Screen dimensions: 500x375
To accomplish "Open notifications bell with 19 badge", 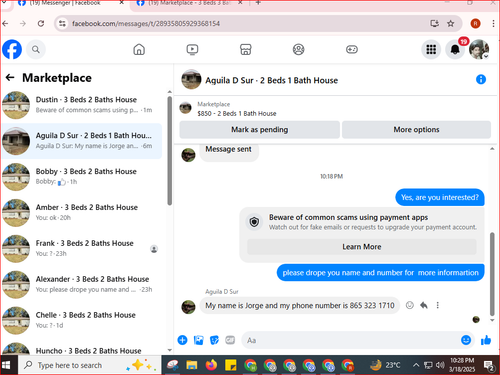I will point(455,49).
